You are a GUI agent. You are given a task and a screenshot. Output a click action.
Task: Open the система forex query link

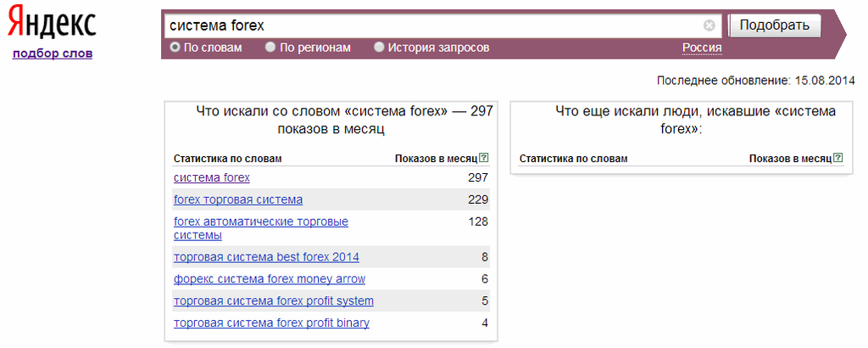pyautogui.click(x=211, y=177)
